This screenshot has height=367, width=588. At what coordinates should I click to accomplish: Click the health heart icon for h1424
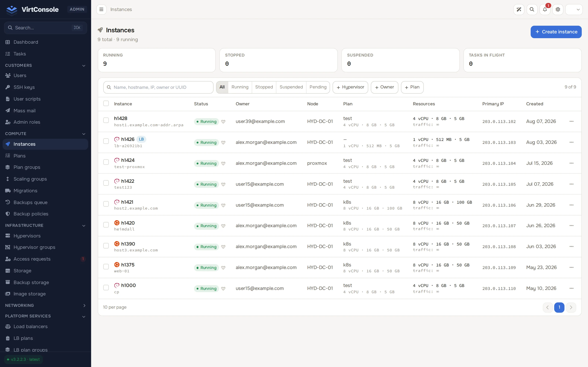pyautogui.click(x=223, y=163)
